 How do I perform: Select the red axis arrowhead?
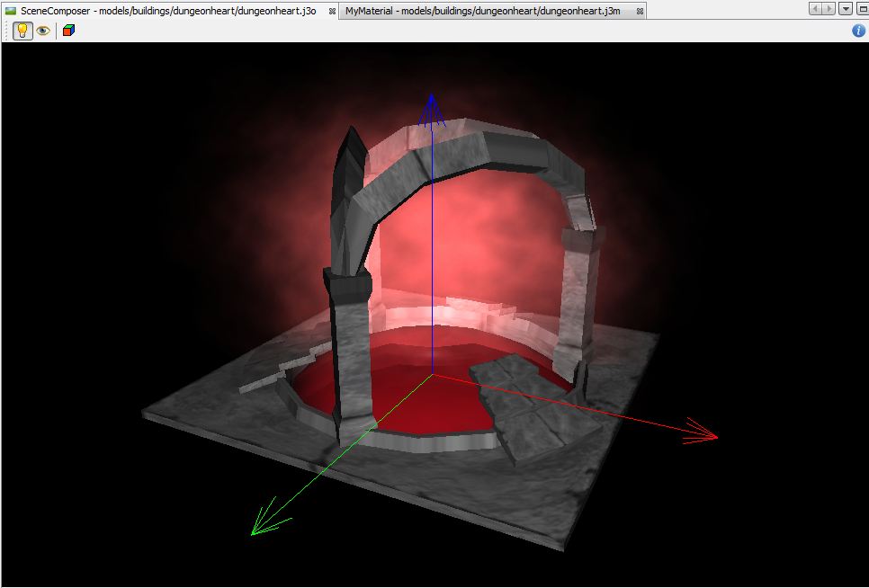tap(703, 432)
